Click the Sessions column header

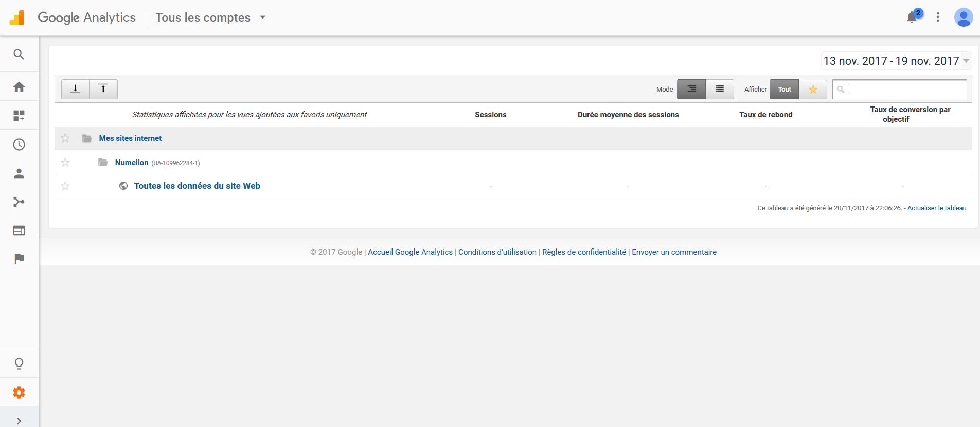coord(491,115)
